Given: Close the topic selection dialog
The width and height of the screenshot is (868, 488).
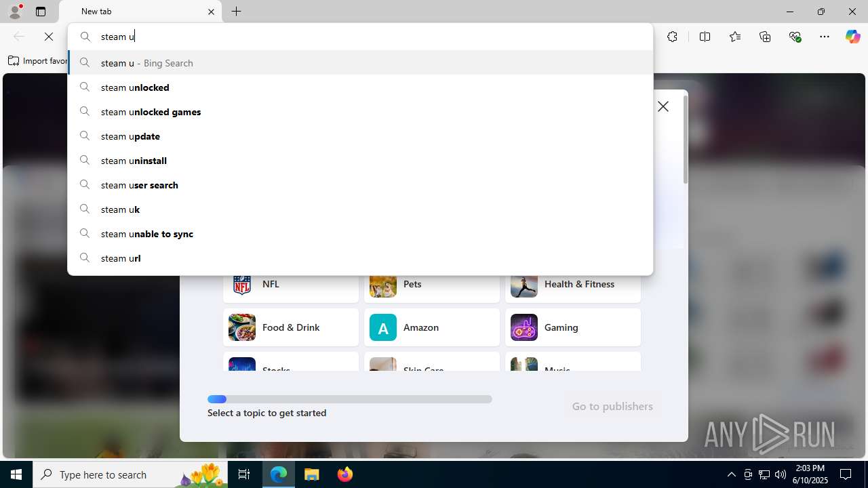Looking at the screenshot, I should [663, 106].
